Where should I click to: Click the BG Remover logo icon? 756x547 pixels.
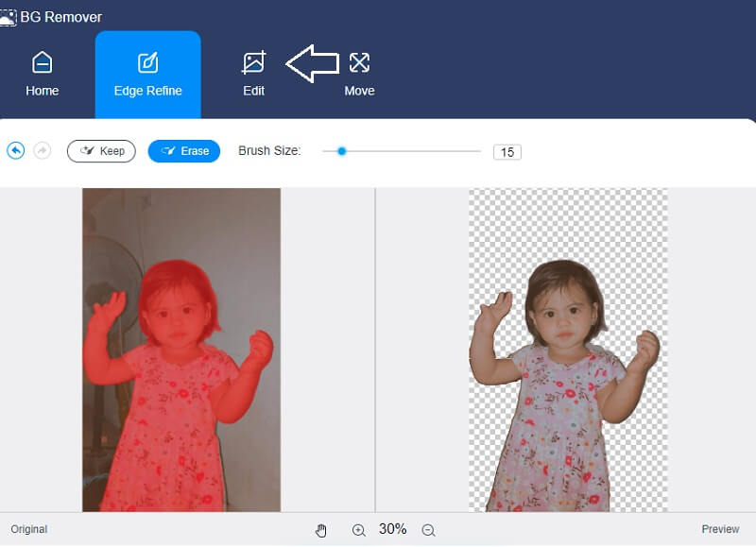click(x=9, y=17)
